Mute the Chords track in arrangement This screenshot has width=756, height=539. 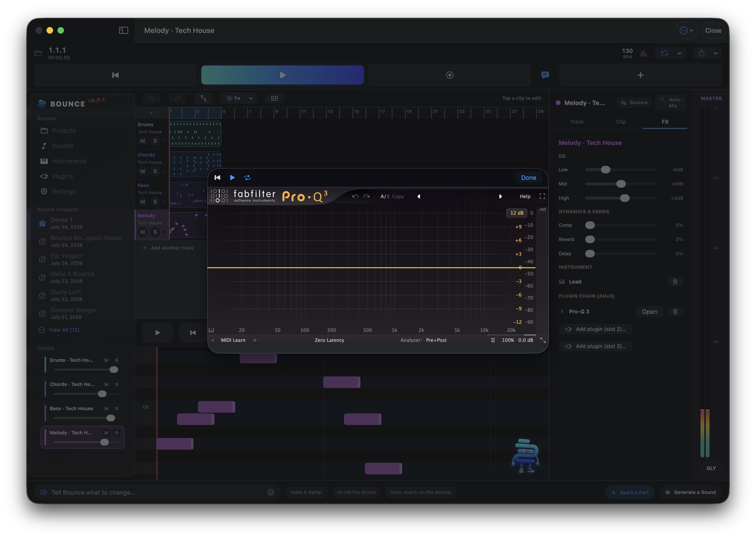point(143,171)
